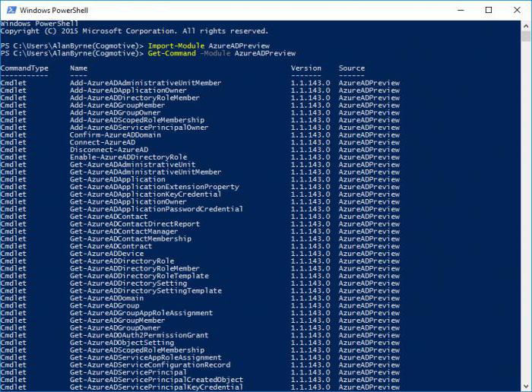The image size is (532, 392).
Task: Click Get-AzureADGroupOwner entry
Action: pos(115,328)
